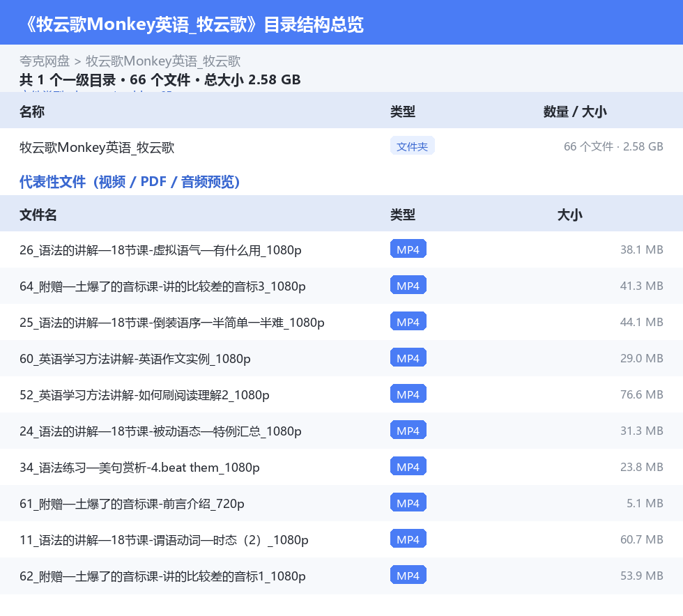Select file 26_语法的讲解 虚拟语气 有什么用
This screenshot has width=683, height=616.
[x=160, y=250]
